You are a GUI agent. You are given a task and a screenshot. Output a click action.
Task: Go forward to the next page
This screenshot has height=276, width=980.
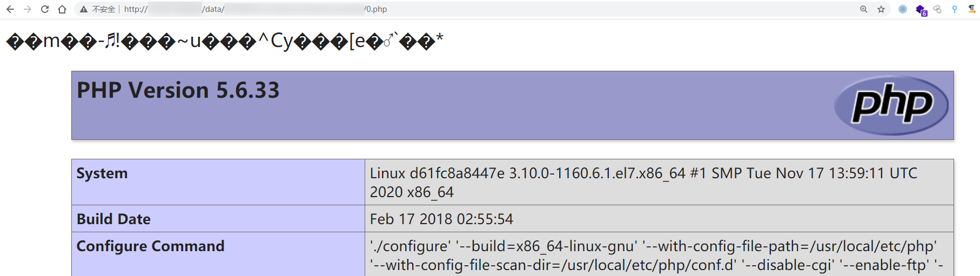pyautogui.click(x=28, y=9)
